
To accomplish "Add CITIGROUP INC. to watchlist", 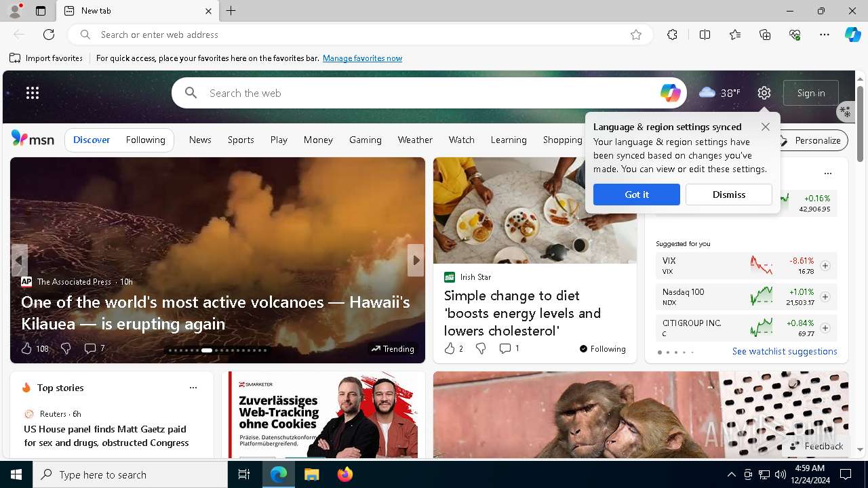I will point(825,328).
